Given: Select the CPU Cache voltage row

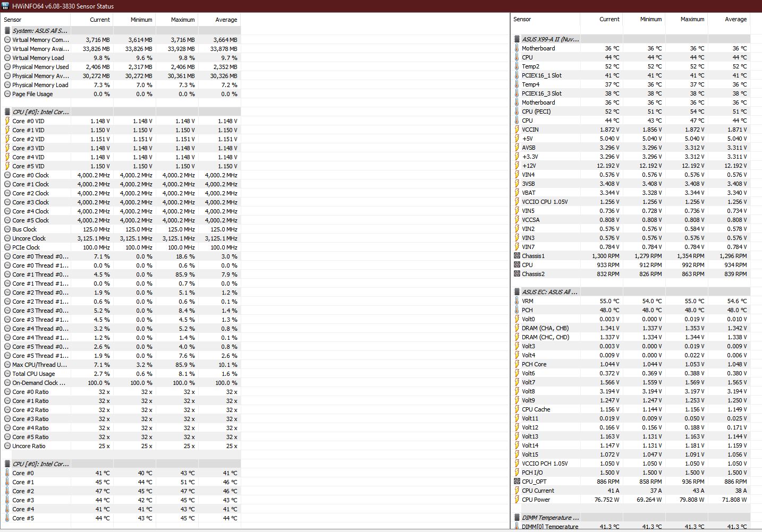Looking at the screenshot, I should pos(632,409).
